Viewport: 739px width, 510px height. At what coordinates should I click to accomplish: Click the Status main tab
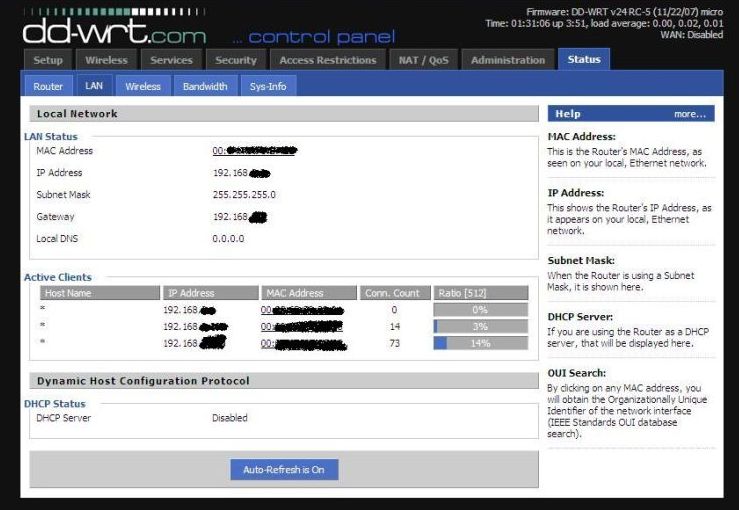tap(584, 59)
